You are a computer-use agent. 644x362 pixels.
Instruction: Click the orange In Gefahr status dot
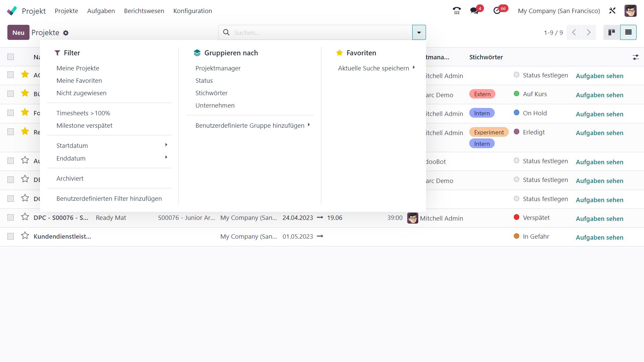pos(517,236)
